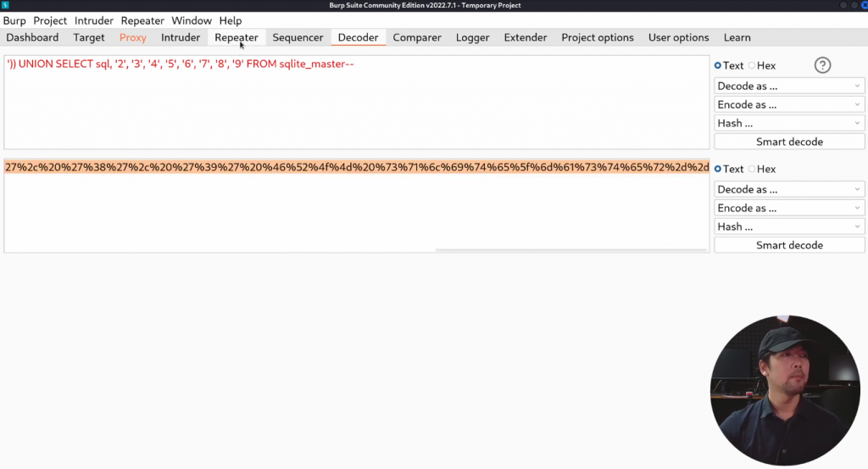
Task: Switch to the Intruder tab
Action: coord(181,37)
